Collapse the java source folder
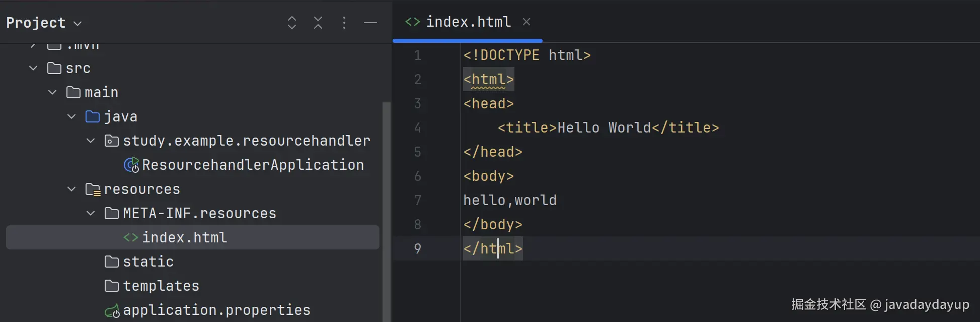980x322 pixels. tap(71, 116)
